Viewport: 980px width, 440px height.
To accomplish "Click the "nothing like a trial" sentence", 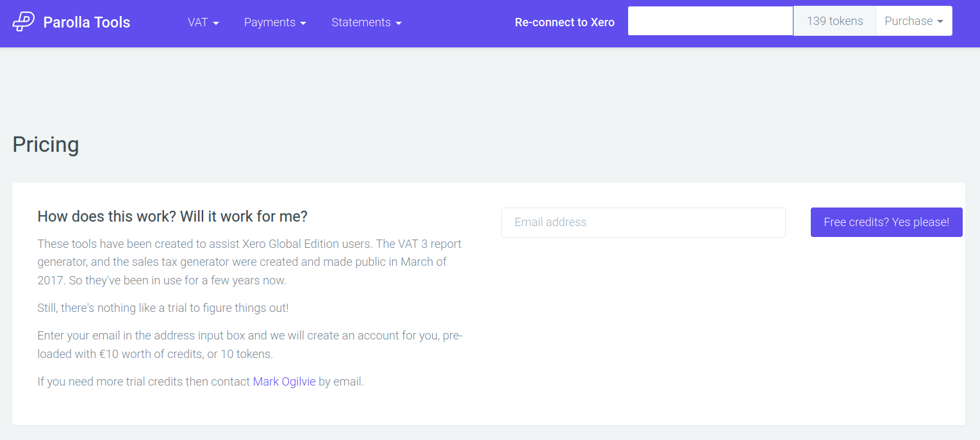I will coord(163,308).
